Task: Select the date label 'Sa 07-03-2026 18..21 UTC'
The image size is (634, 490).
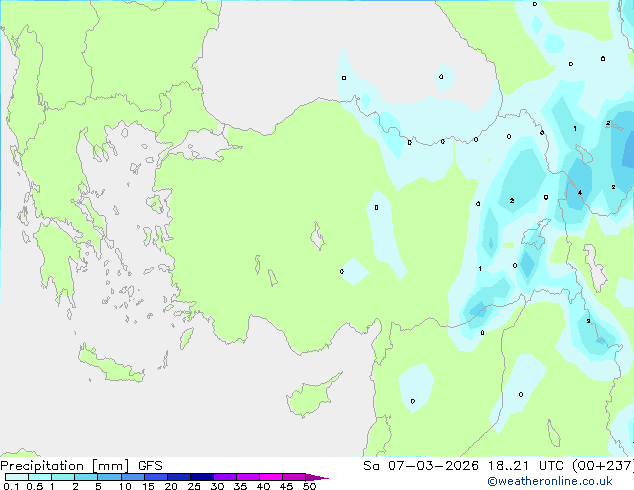Action: click(461, 466)
